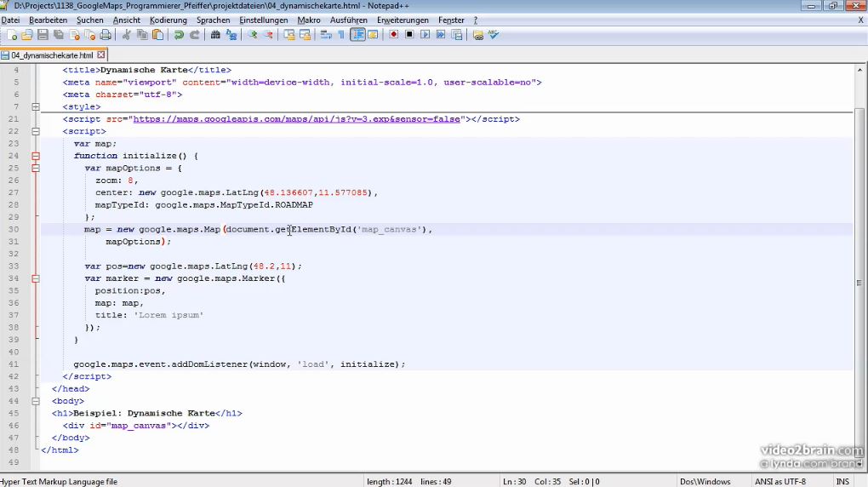This screenshot has width=868, height=487.
Task: Close document with menu bar X
Action: tap(861, 20)
